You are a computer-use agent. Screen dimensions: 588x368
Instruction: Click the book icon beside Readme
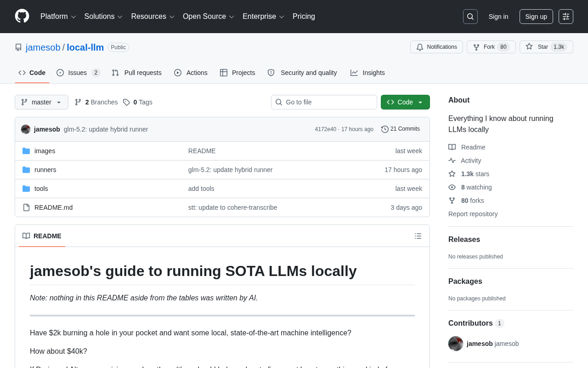452,147
